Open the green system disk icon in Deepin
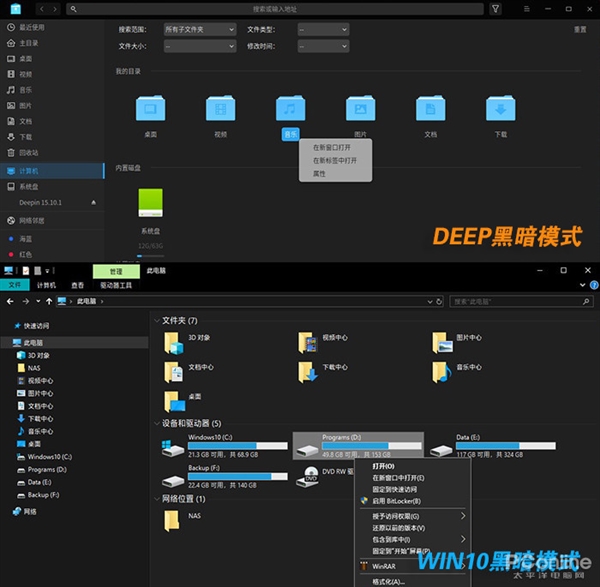The width and height of the screenshot is (600, 587). pyautogui.click(x=150, y=203)
